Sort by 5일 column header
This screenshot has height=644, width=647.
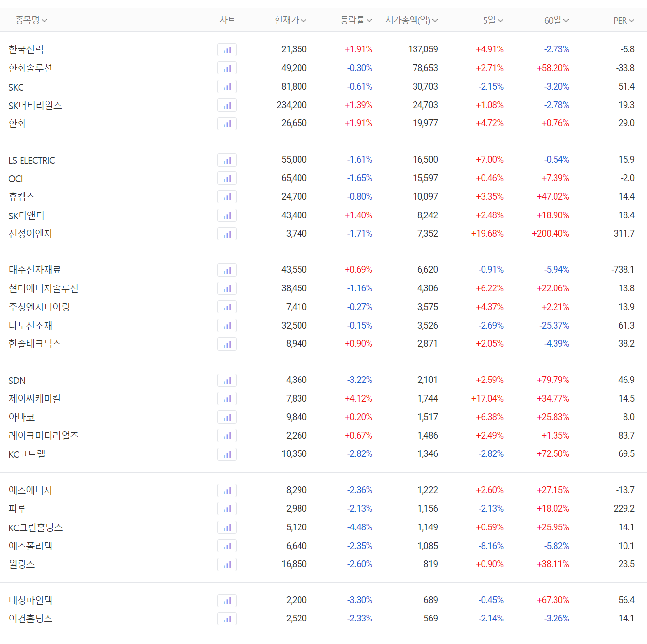click(493, 20)
